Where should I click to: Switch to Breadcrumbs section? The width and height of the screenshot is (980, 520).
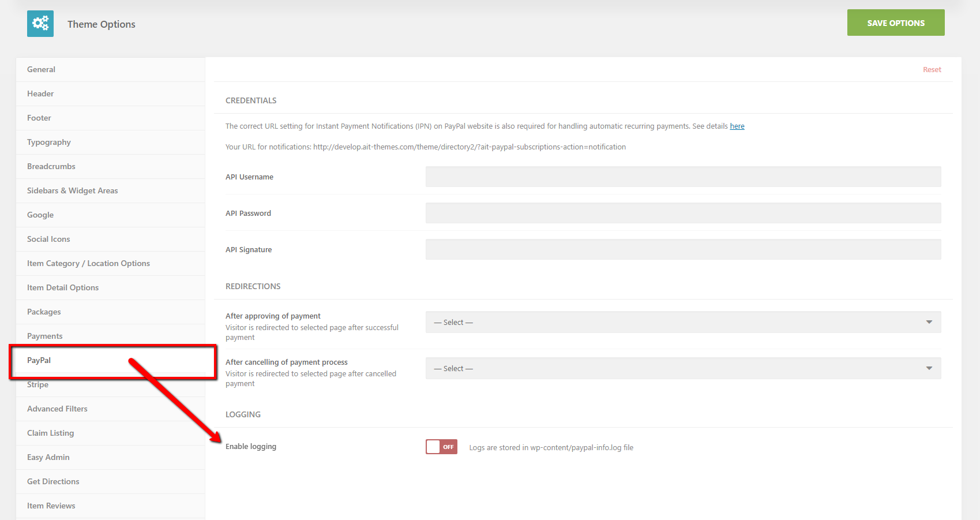[110, 166]
